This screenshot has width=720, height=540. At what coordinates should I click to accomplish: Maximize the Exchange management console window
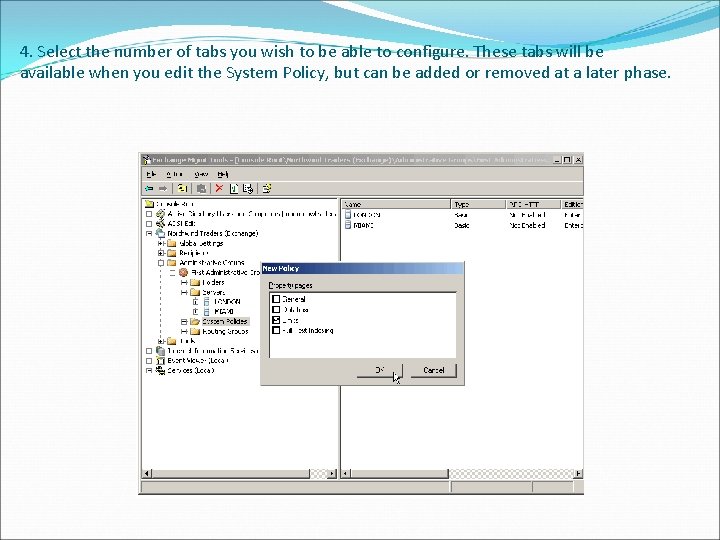tap(567, 160)
